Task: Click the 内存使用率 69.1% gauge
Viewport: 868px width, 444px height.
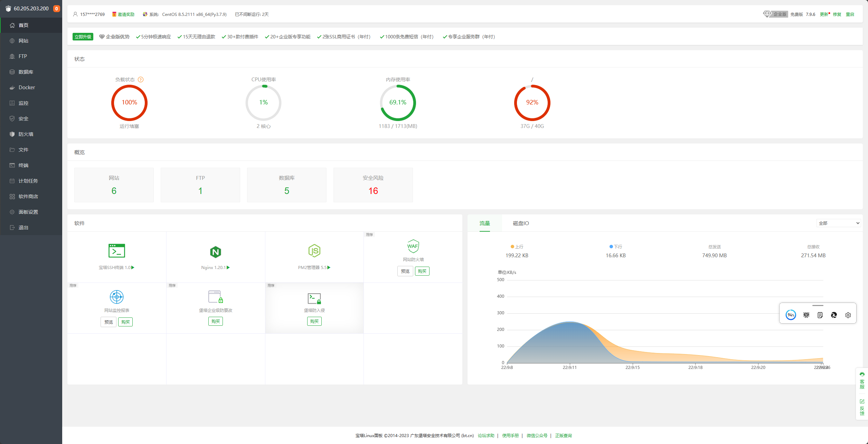Action: tap(398, 103)
